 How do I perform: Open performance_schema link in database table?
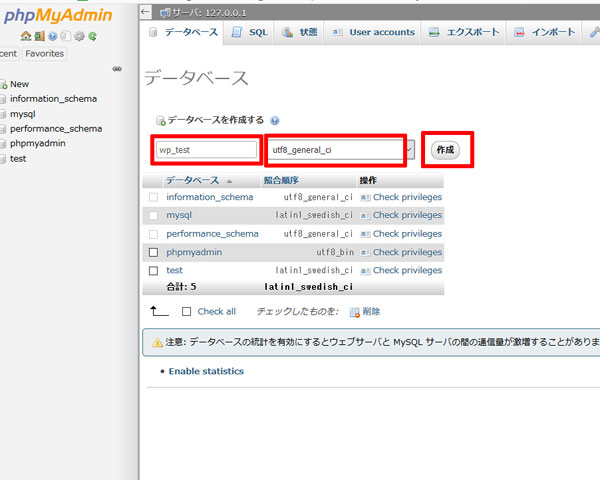click(x=212, y=234)
